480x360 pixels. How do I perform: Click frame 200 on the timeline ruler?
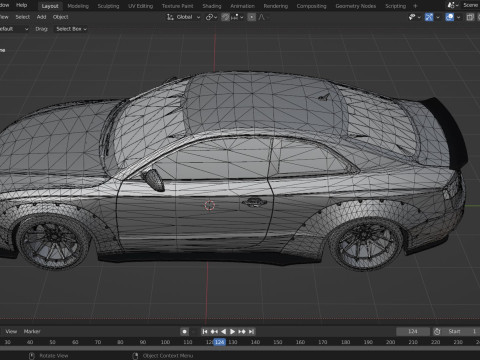pos(390,342)
